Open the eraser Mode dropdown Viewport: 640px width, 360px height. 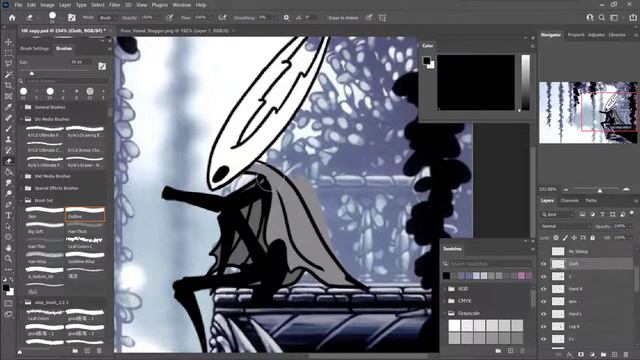pyautogui.click(x=108, y=18)
